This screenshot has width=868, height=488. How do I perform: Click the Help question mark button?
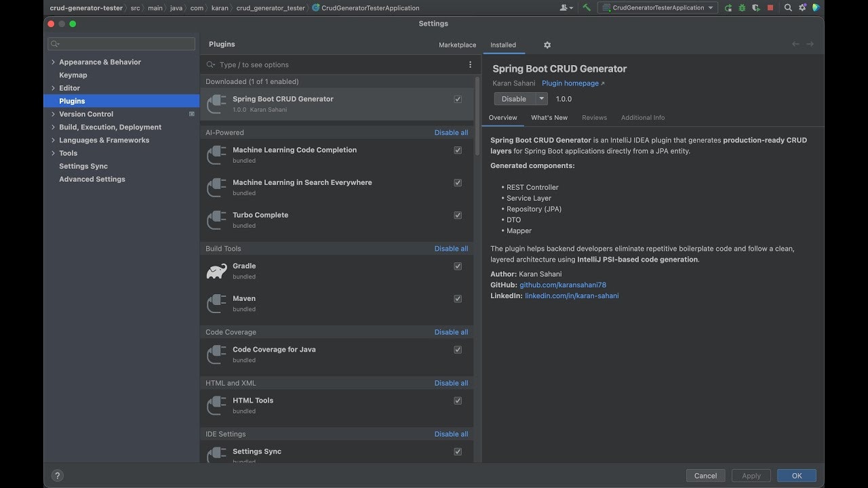click(x=58, y=476)
